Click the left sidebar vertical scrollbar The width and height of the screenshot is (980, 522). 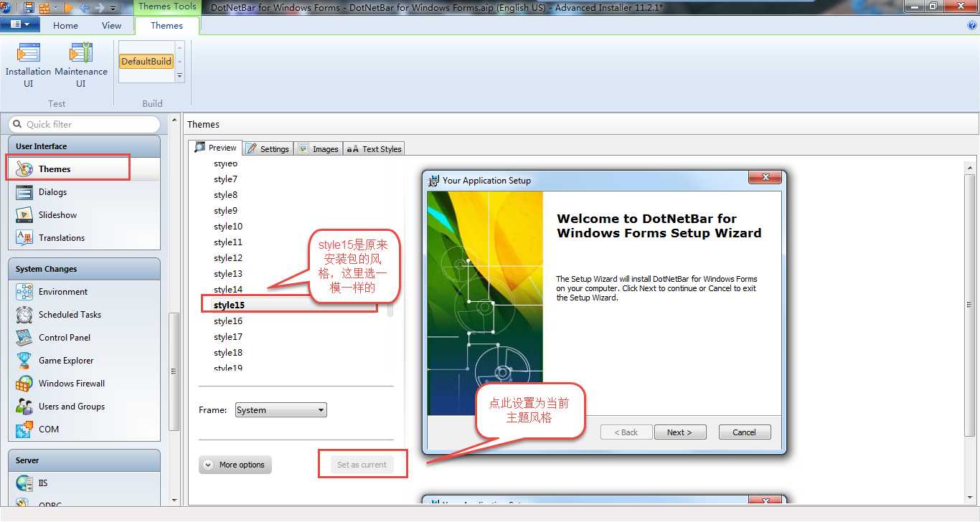point(174,371)
